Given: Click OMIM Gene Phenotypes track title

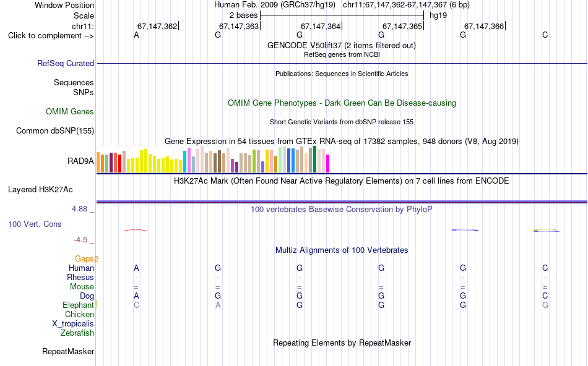Looking at the screenshot, I should (x=342, y=103).
